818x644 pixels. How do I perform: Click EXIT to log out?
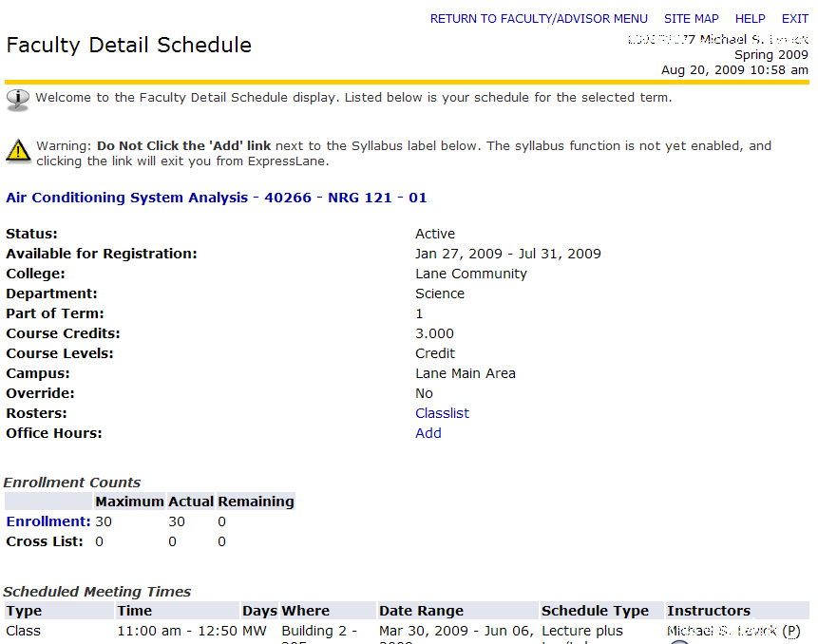pos(794,18)
